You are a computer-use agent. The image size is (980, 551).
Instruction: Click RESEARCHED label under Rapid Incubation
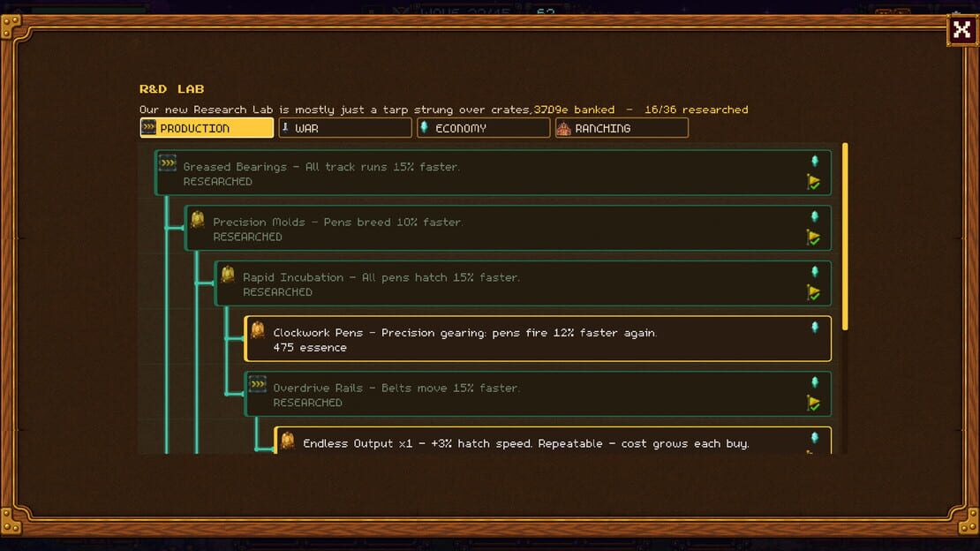[277, 292]
